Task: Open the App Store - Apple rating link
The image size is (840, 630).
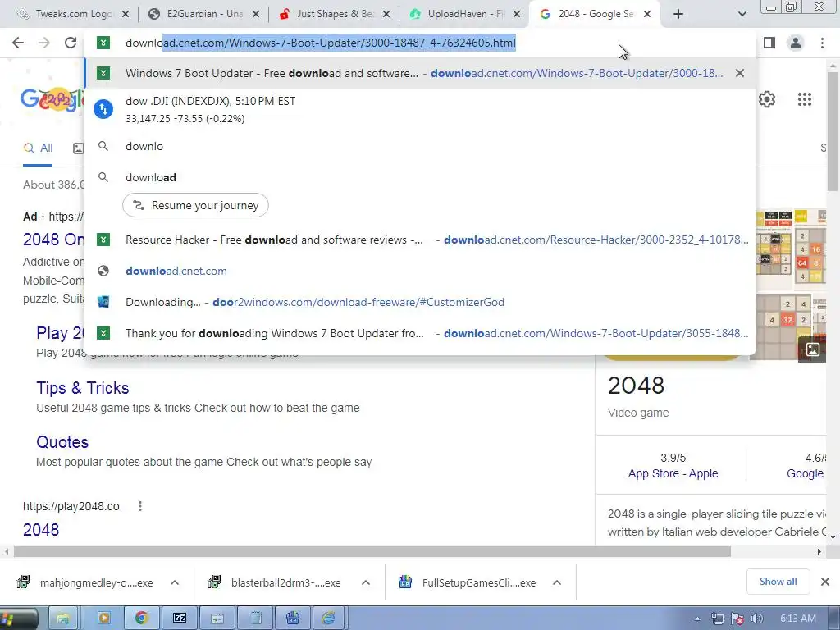Action: [673, 473]
